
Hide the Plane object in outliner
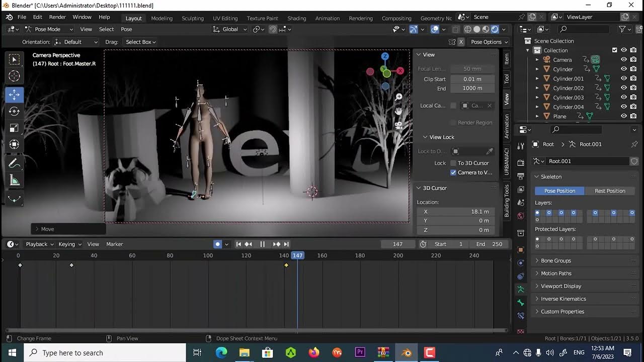[624, 116]
